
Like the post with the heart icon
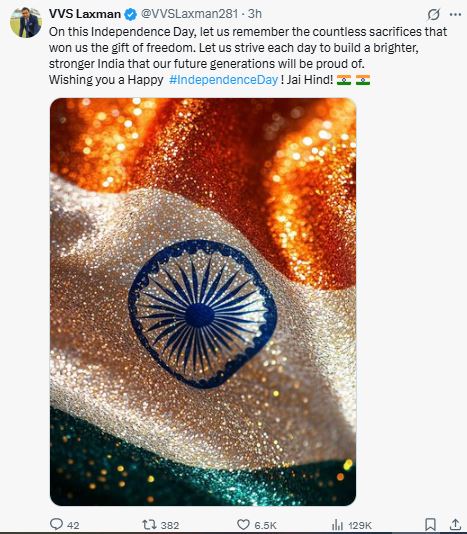(x=243, y=524)
